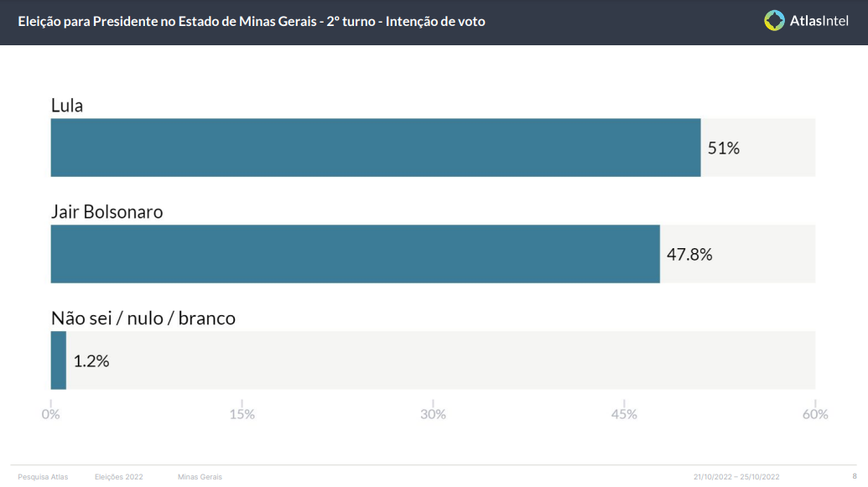The image size is (868, 487).
Task: Click the AtlasIntel circular logo icon
Action: (774, 20)
